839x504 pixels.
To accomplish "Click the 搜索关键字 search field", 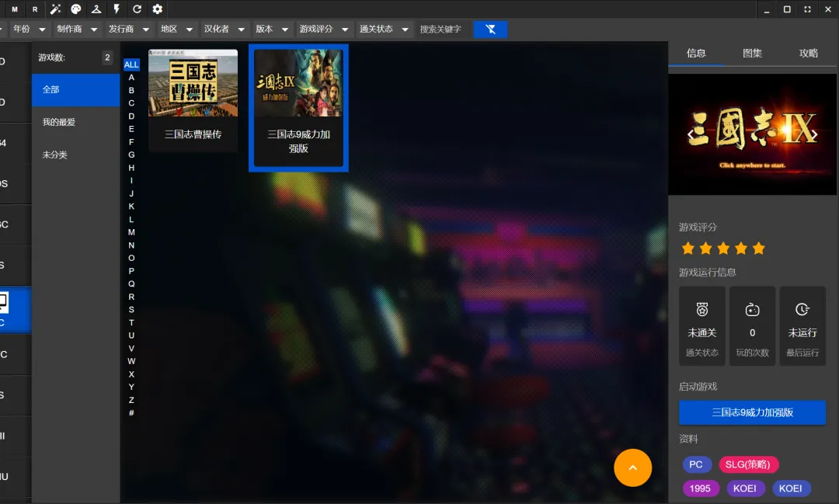I will [443, 29].
